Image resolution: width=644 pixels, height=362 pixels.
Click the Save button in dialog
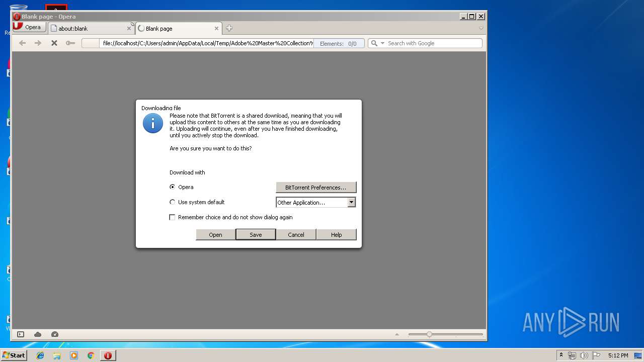point(256,235)
